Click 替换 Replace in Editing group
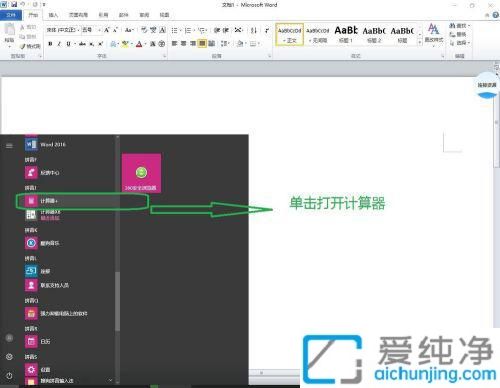The height and width of the screenshot is (388, 500). (x=458, y=34)
